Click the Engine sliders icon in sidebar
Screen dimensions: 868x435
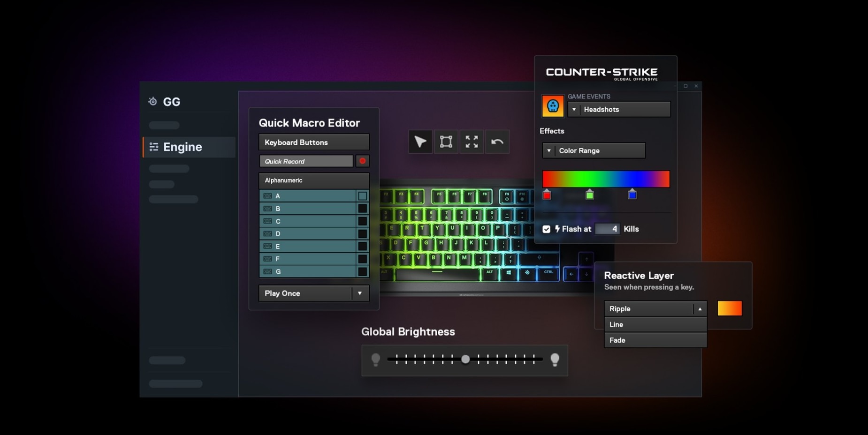(x=154, y=147)
